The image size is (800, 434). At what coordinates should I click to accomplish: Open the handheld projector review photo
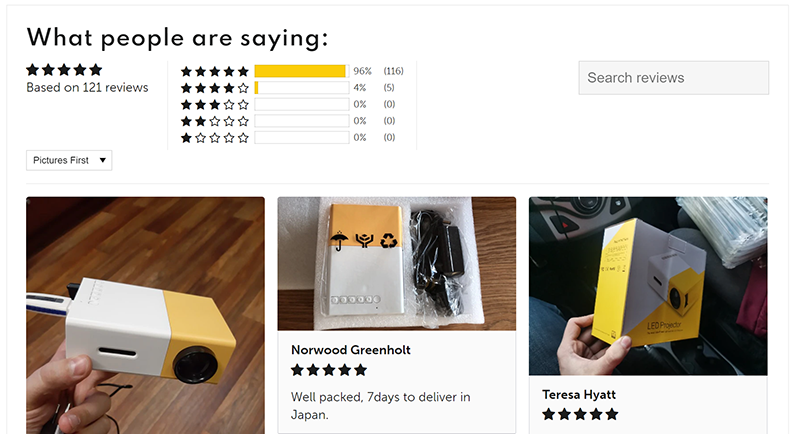tap(145, 315)
